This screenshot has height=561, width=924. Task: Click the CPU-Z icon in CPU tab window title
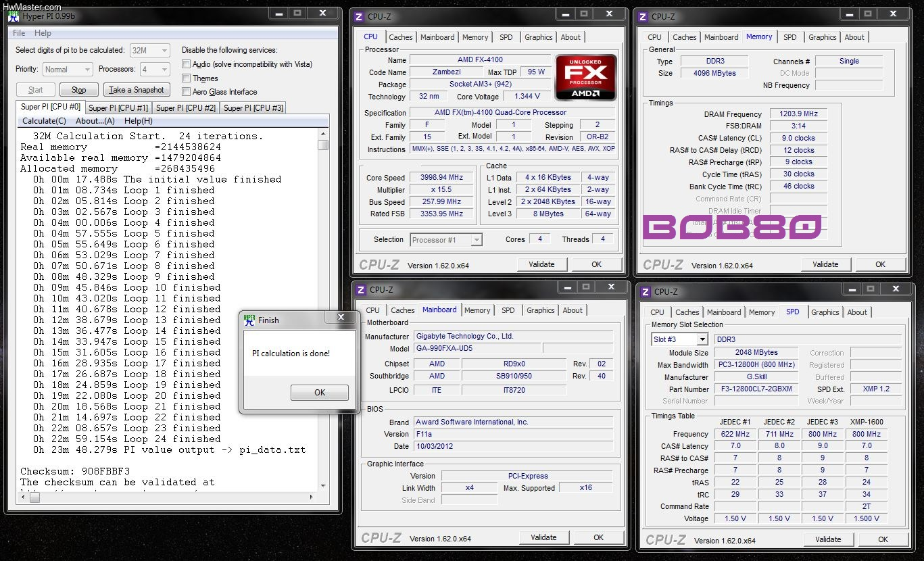[359, 17]
